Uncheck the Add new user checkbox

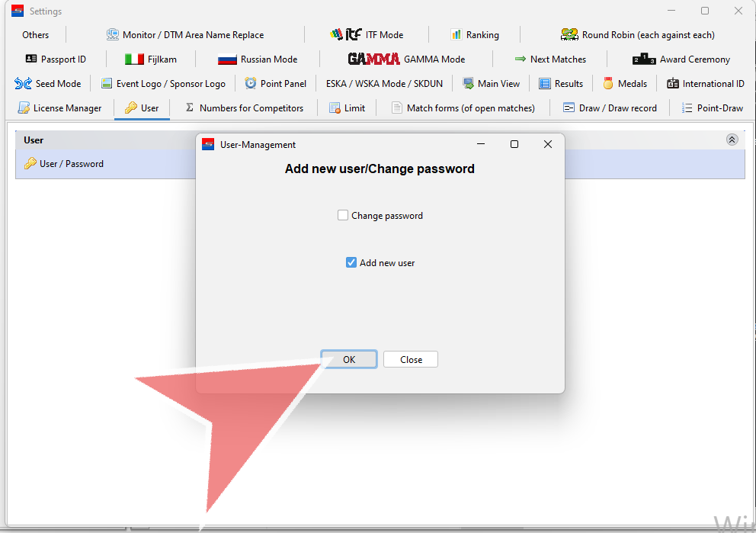click(x=351, y=262)
